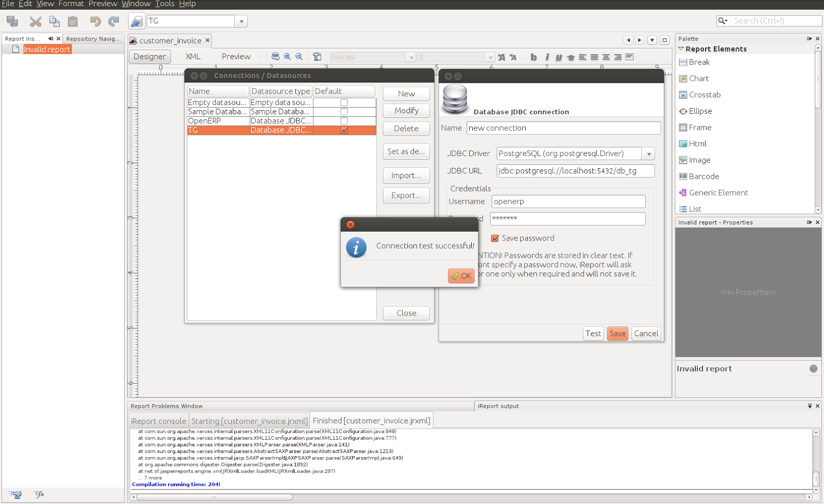Click Test in the JDBC connection dialog
The width and height of the screenshot is (824, 504).
click(593, 334)
